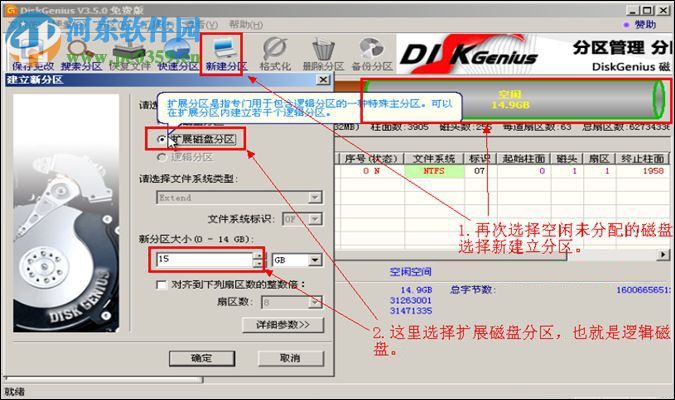Click the 确定 (OK) button
The image size is (675, 400).
pos(201,358)
